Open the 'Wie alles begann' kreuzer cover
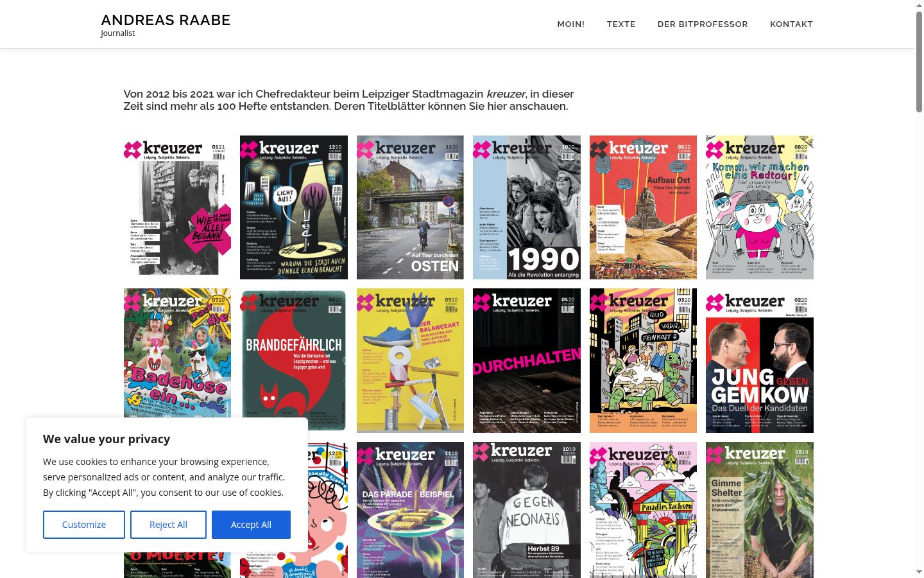 click(x=177, y=207)
